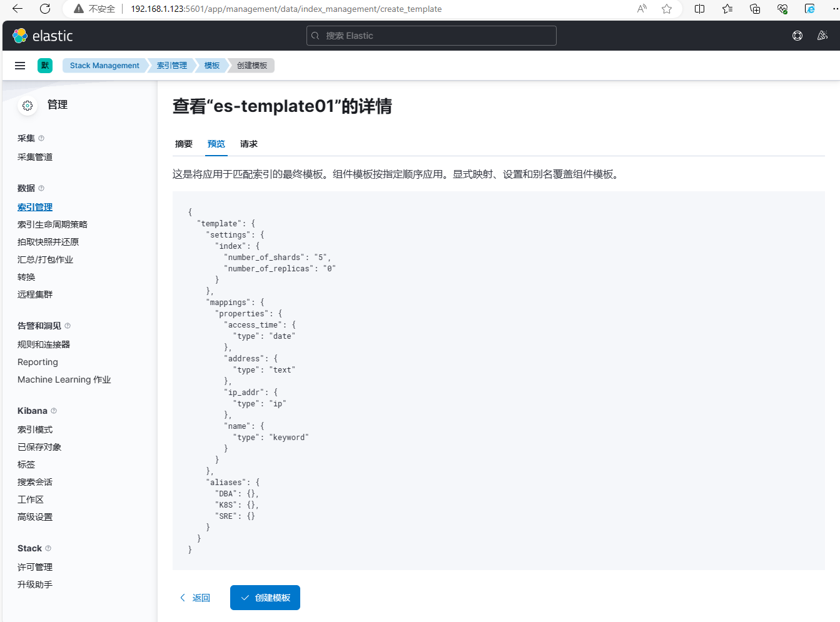Viewport: 840px width, 622px height.
Task: Open the help menu icon
Action: tap(797, 36)
